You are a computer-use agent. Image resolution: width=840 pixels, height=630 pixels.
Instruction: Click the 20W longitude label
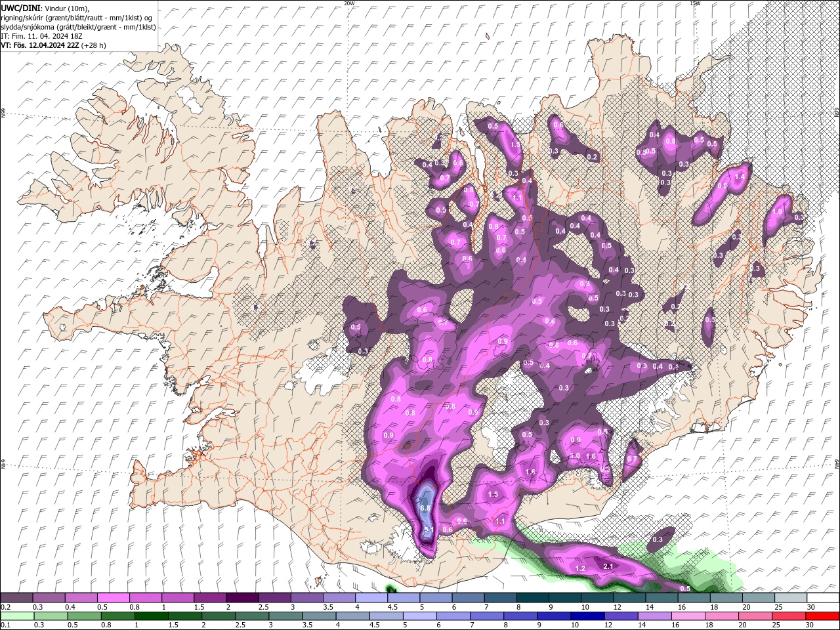point(349,3)
